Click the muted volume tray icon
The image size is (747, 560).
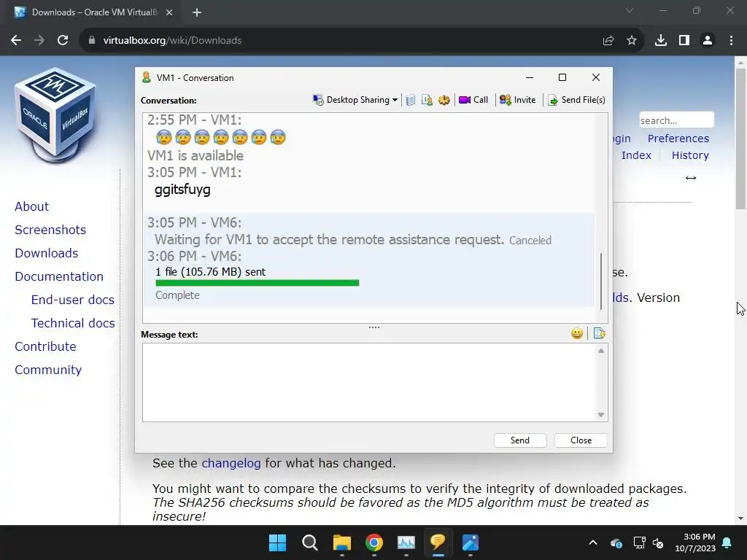pos(659,542)
